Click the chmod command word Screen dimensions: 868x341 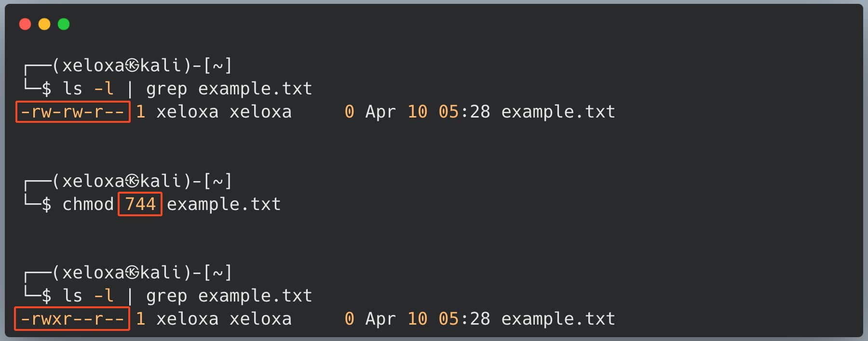88,204
